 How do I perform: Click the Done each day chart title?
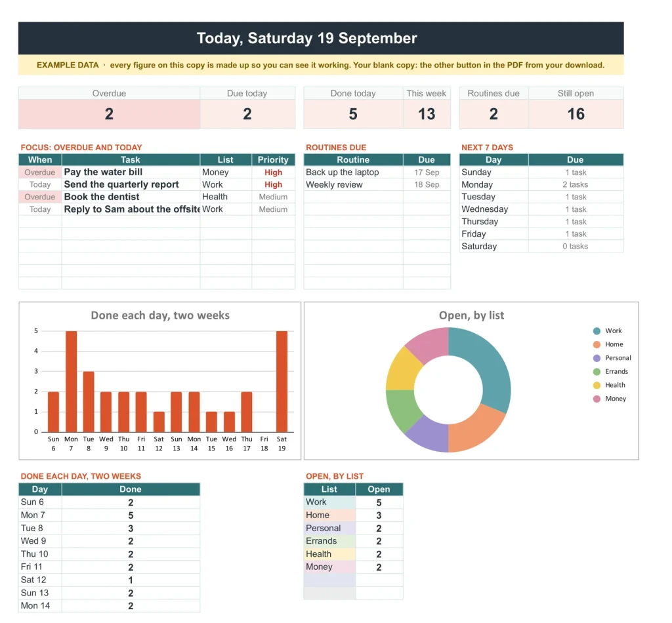(x=160, y=315)
